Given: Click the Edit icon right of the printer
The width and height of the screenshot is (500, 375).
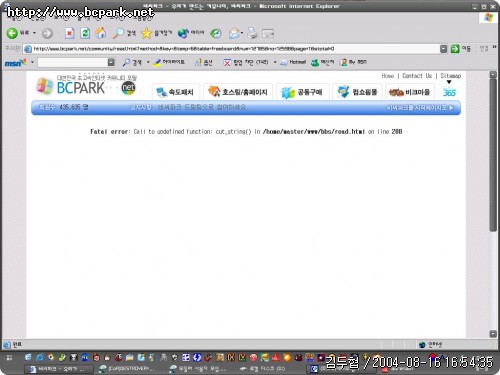Looking at the screenshot, I should tap(268, 33).
